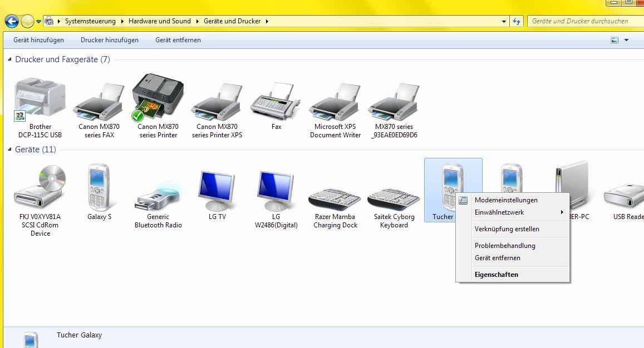Click the Geräte und Drucker durchsuchen search box
Image resolution: width=644 pixels, height=348 pixels.
point(586,21)
